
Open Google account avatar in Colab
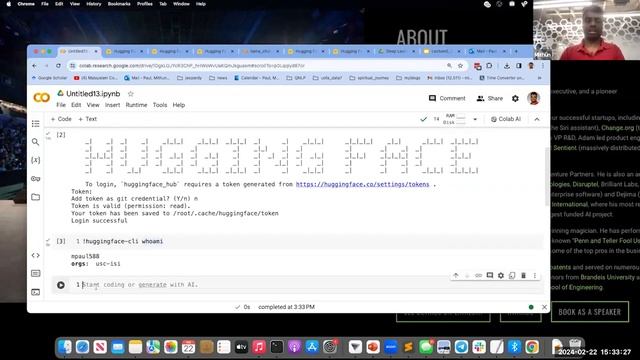tap(533, 98)
